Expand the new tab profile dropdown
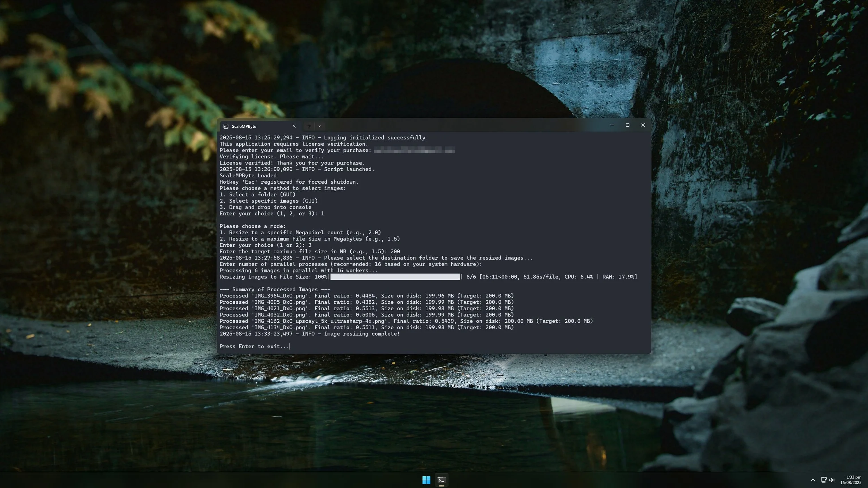 [x=319, y=126]
